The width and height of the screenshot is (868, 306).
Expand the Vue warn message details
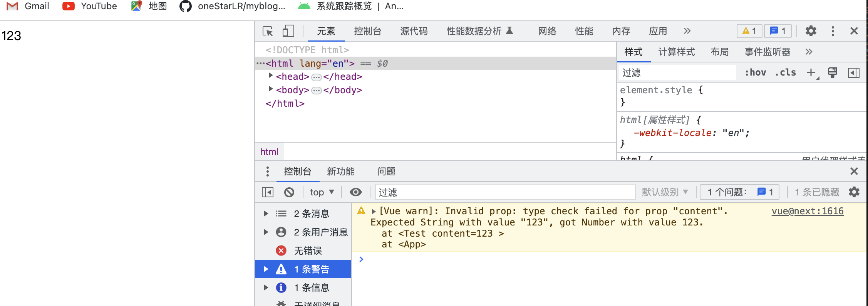click(374, 211)
